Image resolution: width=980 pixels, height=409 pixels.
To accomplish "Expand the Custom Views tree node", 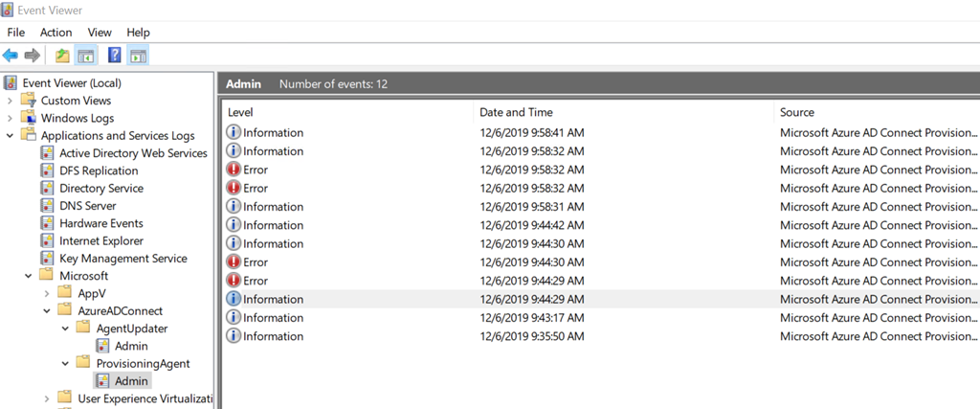I will click(x=10, y=101).
